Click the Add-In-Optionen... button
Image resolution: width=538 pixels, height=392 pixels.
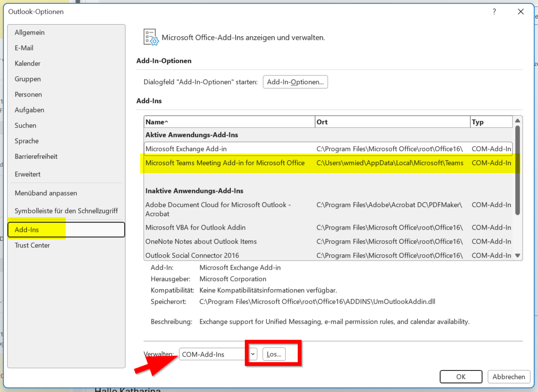(295, 82)
